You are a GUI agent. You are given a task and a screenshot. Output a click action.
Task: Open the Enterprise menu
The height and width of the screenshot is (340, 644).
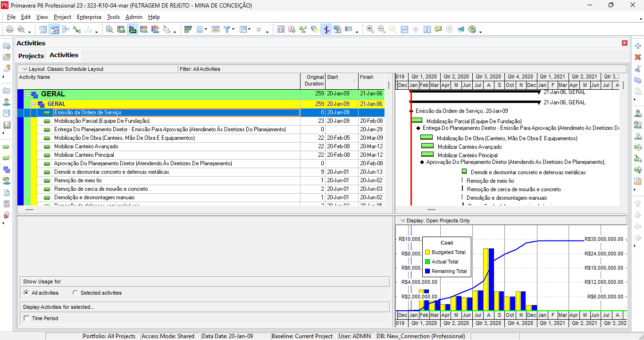89,17
